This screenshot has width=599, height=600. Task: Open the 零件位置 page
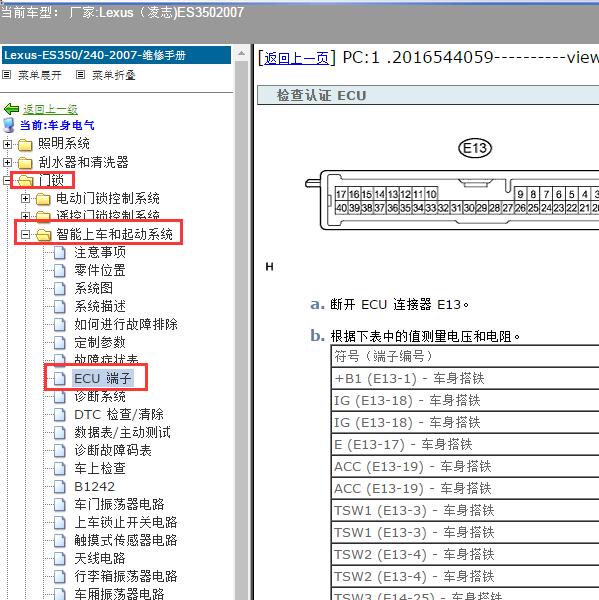[x=100, y=271]
